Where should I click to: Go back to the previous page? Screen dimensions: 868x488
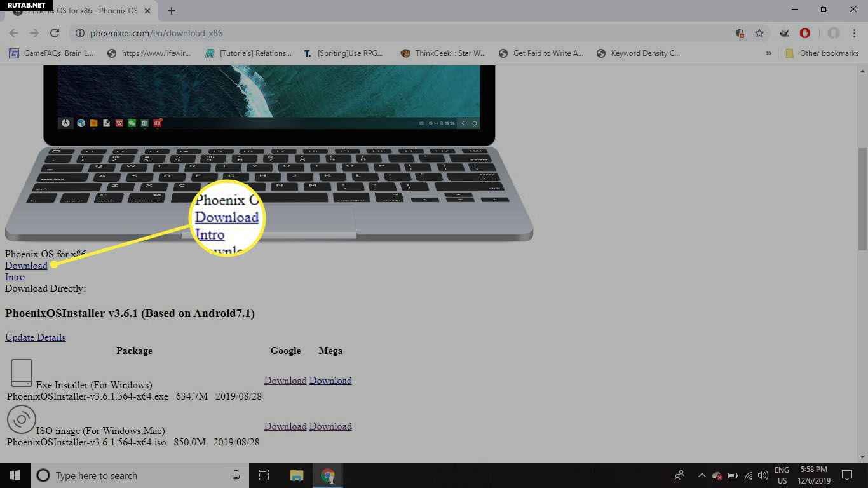(x=14, y=33)
